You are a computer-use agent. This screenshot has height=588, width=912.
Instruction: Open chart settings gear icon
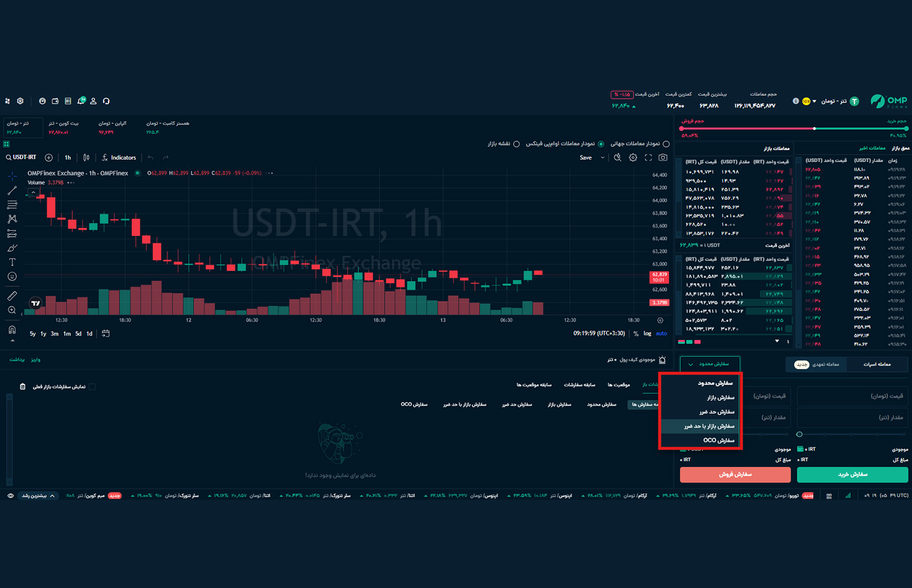[633, 158]
